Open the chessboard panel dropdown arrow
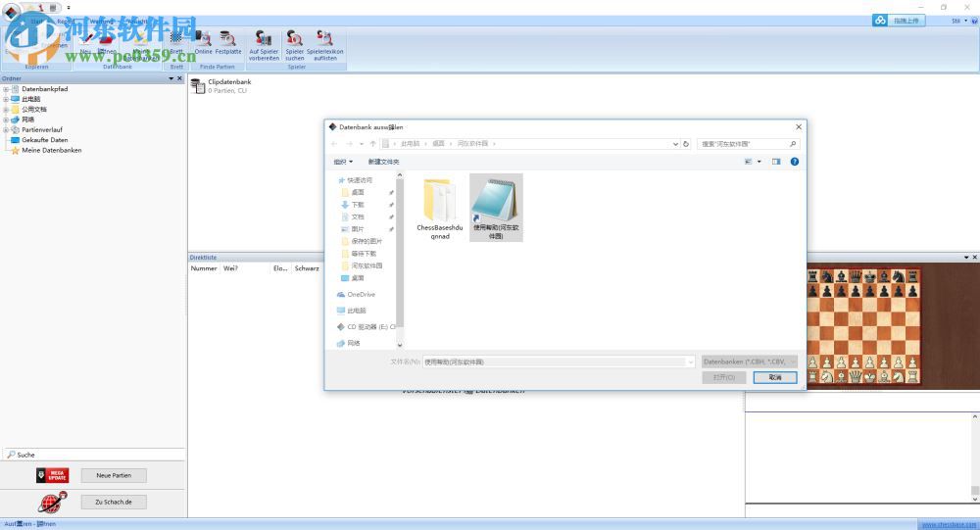The height and width of the screenshot is (530, 980). point(965,257)
